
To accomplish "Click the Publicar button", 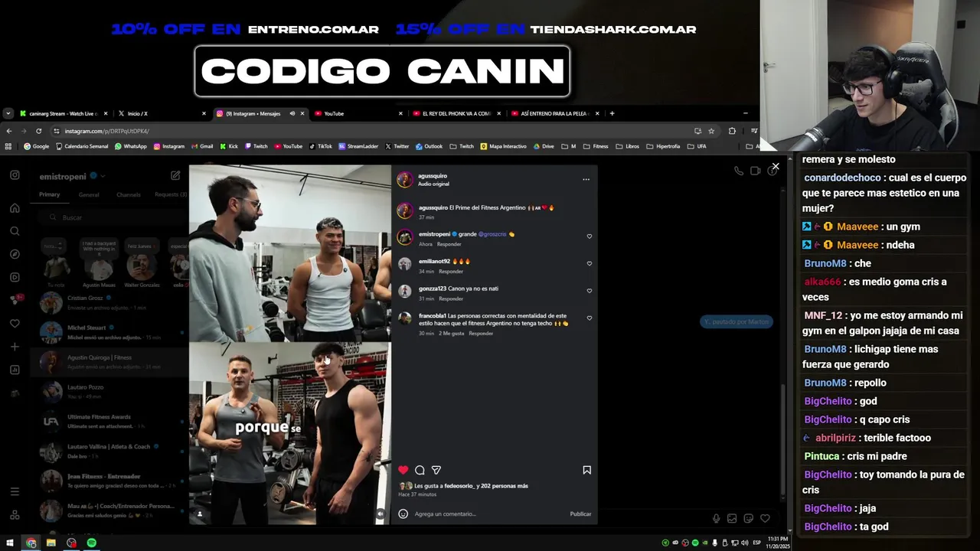I will pyautogui.click(x=580, y=514).
